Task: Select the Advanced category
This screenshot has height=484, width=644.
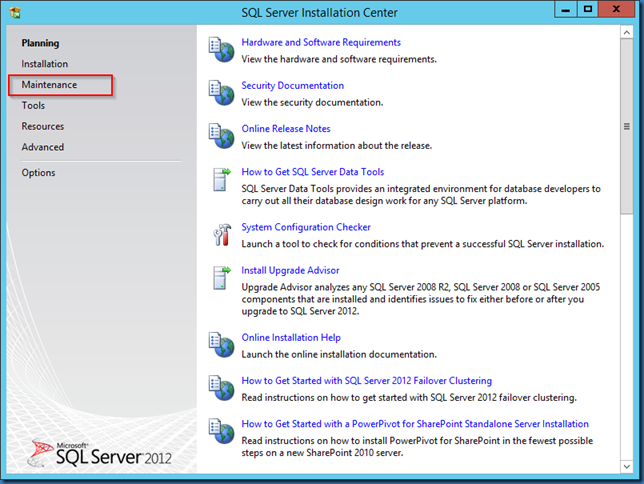Action: (43, 147)
